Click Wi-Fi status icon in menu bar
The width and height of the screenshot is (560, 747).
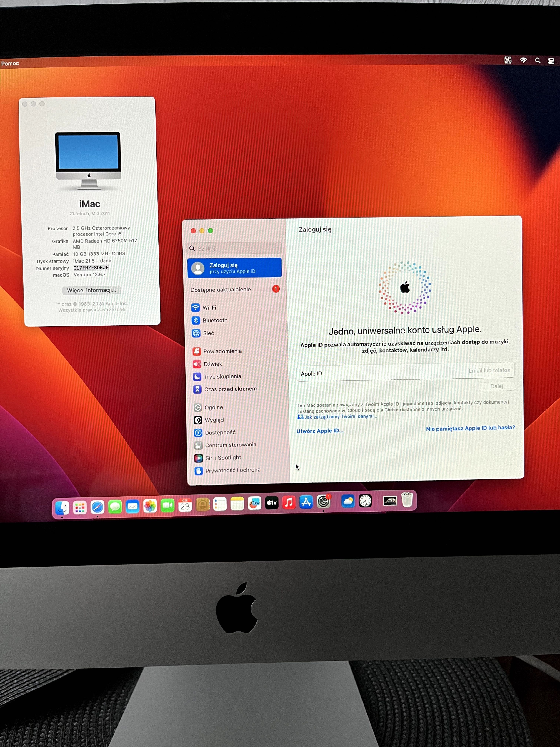tap(524, 60)
